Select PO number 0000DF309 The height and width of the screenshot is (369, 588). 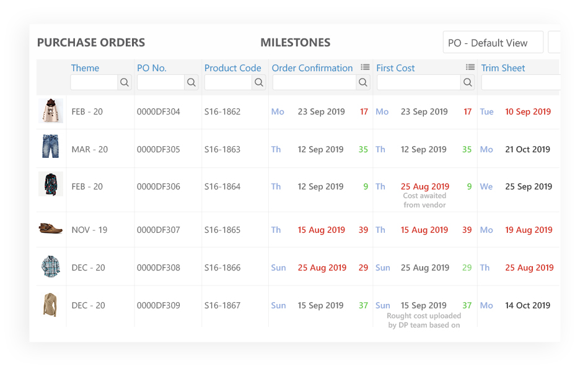point(158,306)
